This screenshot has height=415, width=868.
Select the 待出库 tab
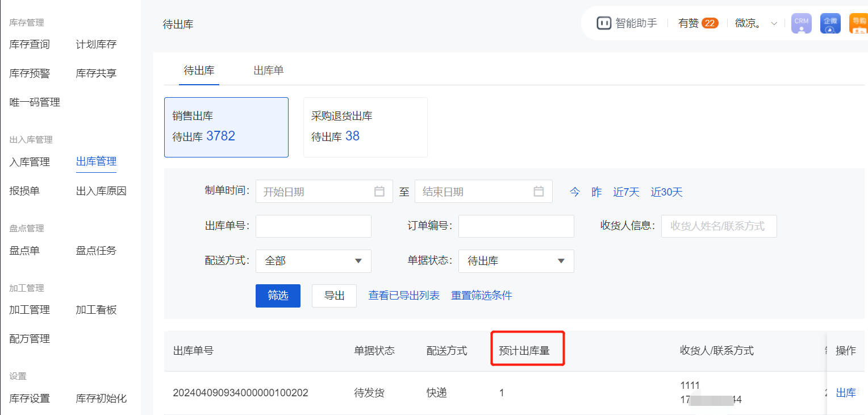199,70
